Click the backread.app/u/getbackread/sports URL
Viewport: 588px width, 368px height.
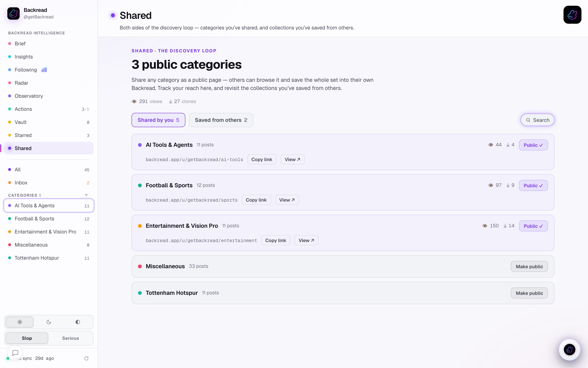[192, 200]
